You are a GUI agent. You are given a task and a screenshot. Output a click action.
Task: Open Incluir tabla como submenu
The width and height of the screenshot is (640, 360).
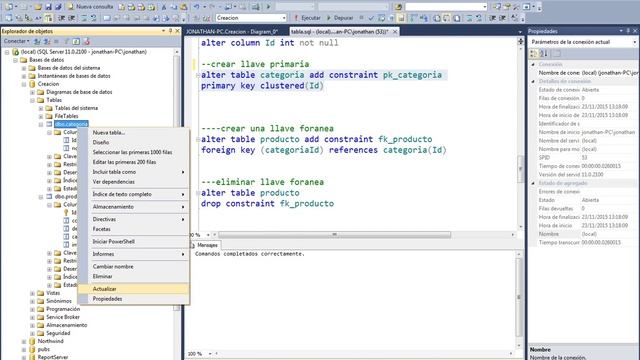pyautogui.click(x=133, y=172)
